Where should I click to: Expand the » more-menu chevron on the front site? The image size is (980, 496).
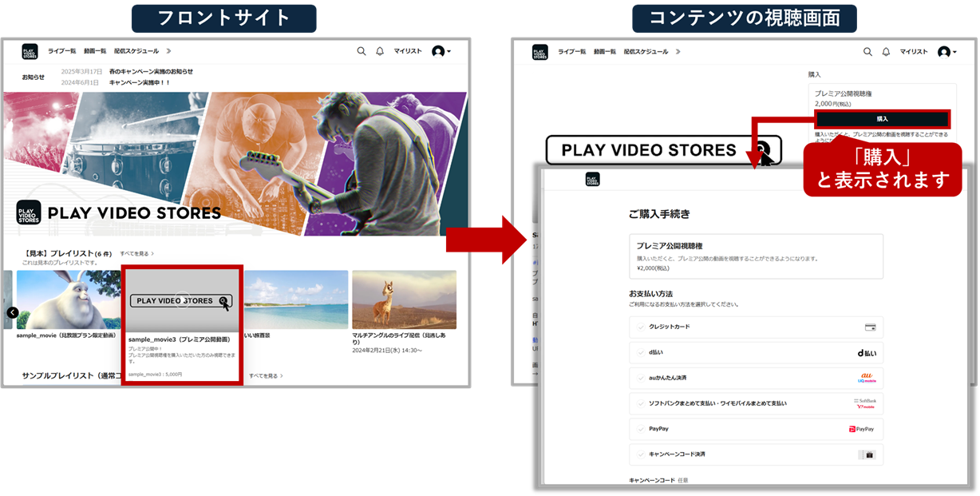coord(168,51)
